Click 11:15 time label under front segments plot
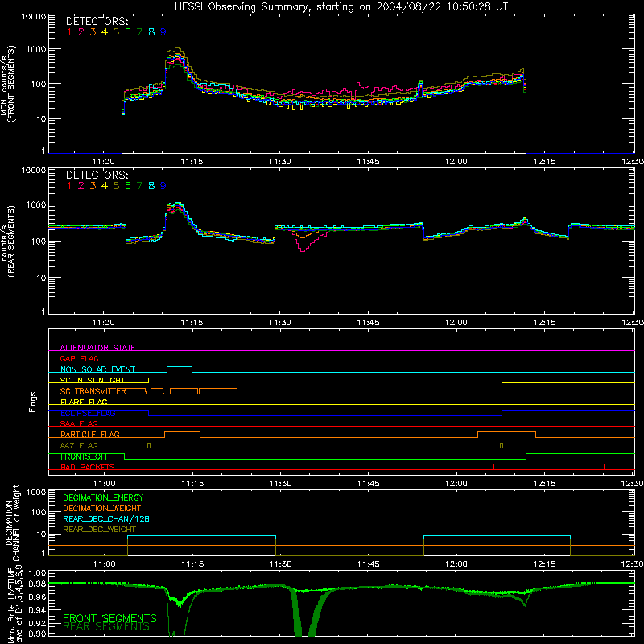 [192, 162]
